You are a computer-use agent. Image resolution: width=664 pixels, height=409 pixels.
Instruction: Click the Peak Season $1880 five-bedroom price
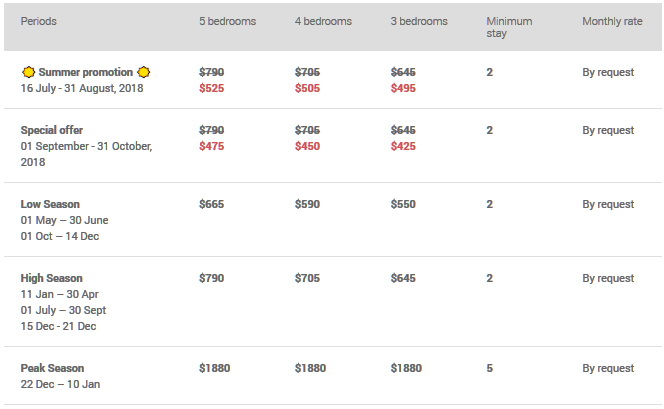pos(215,368)
